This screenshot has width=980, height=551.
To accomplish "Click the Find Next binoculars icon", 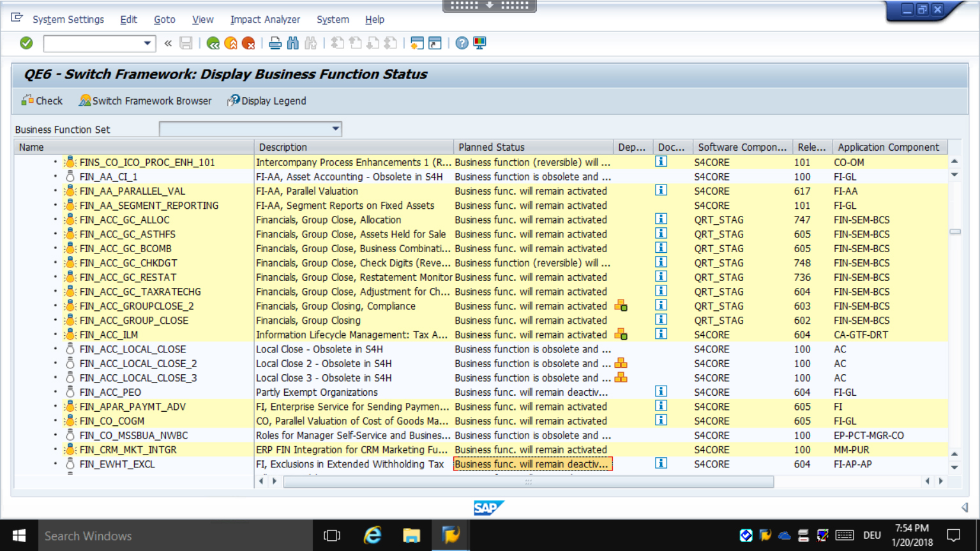I will click(x=311, y=43).
